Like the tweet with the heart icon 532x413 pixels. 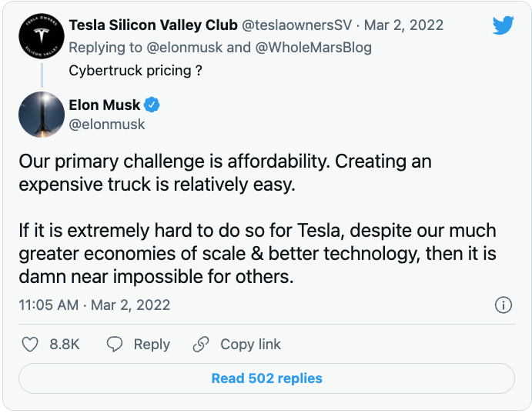tap(30, 345)
